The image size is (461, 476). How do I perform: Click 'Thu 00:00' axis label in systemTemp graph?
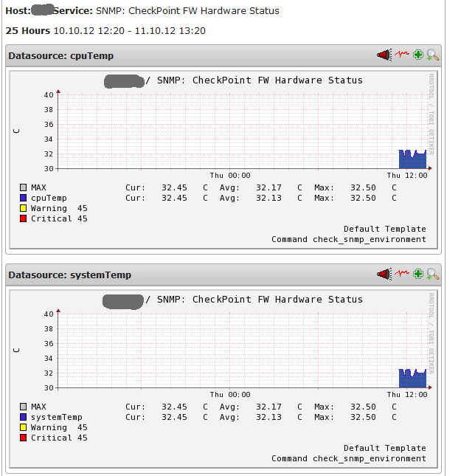230,395
